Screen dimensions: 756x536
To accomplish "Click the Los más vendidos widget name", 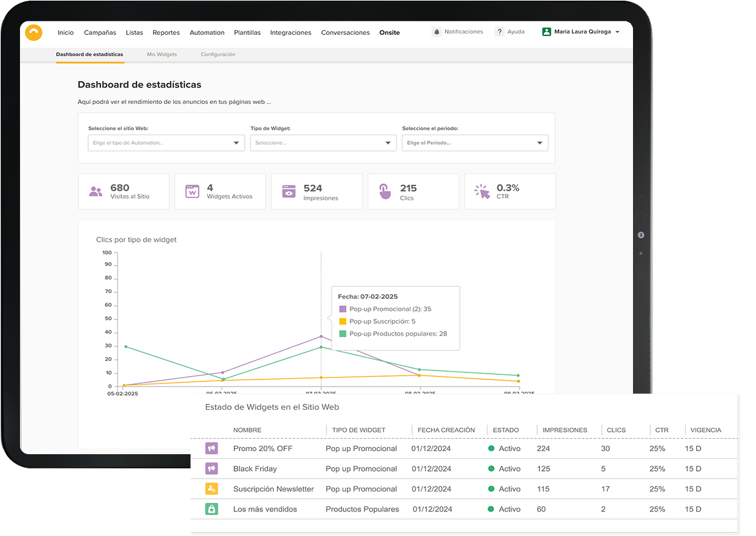I will [265, 509].
